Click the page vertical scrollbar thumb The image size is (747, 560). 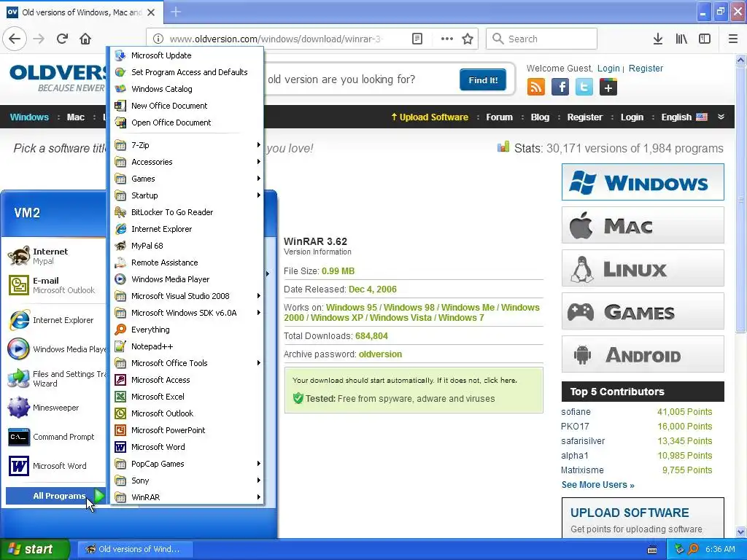coord(740,200)
